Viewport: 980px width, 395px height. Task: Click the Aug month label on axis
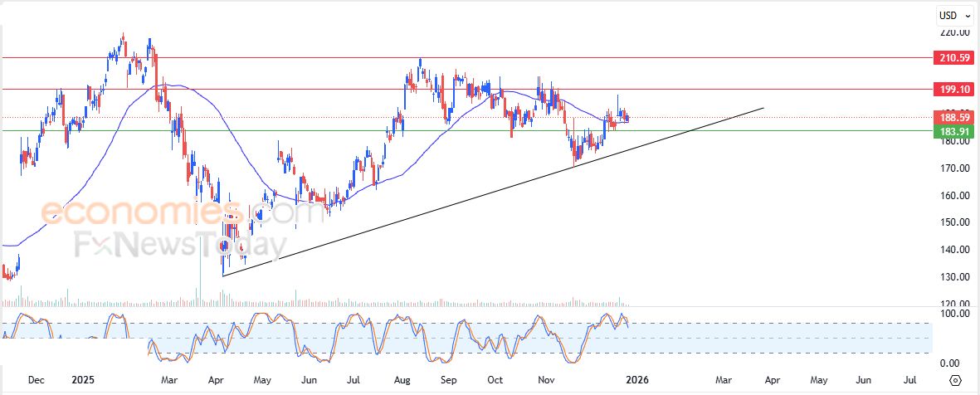click(401, 380)
